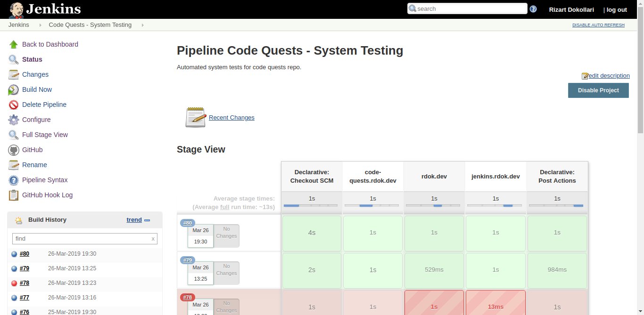Click the #79 badge in Stage View
Viewport: 644px width, 315px height.
188,260
